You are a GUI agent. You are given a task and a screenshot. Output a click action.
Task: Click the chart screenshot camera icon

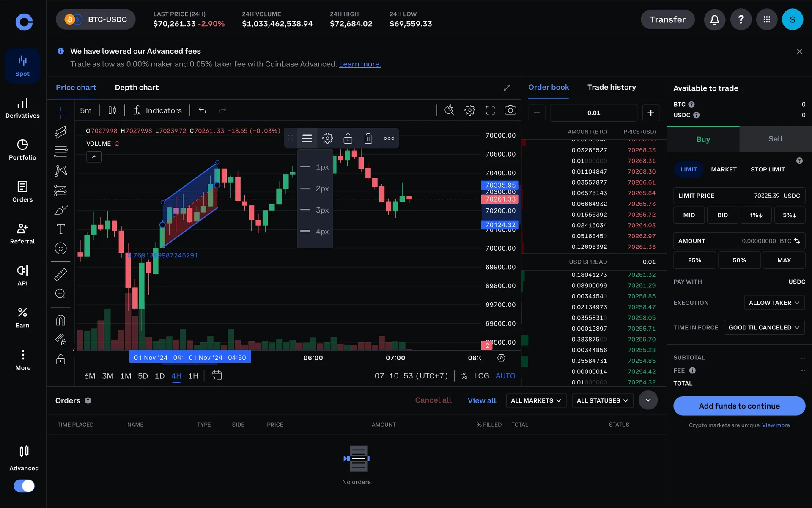[x=510, y=110]
